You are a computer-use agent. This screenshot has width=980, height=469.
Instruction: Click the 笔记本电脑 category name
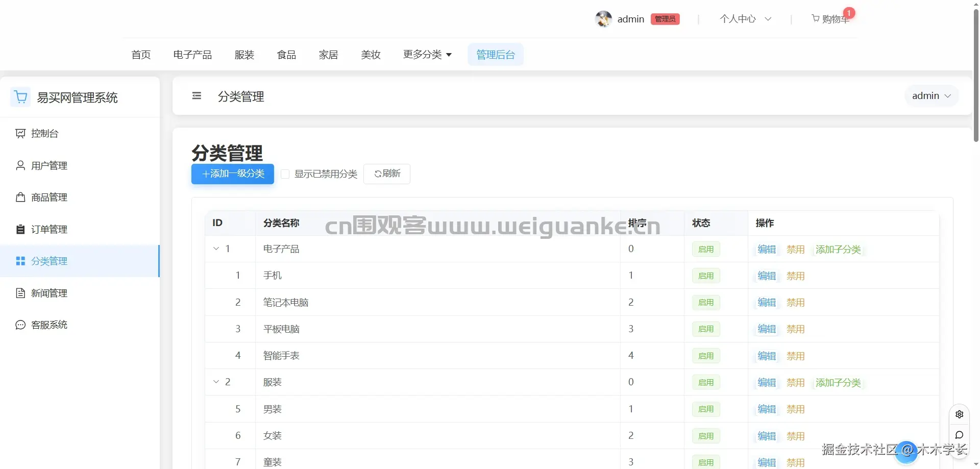pos(286,302)
